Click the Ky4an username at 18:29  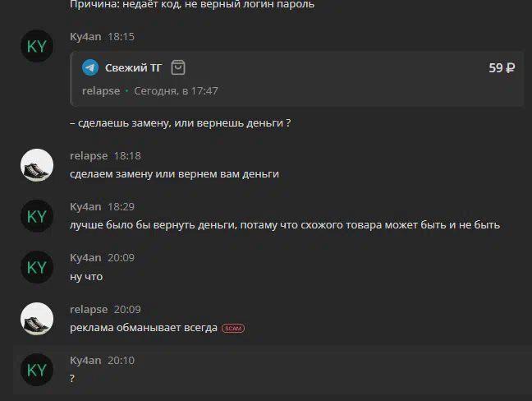pyautogui.click(x=85, y=206)
